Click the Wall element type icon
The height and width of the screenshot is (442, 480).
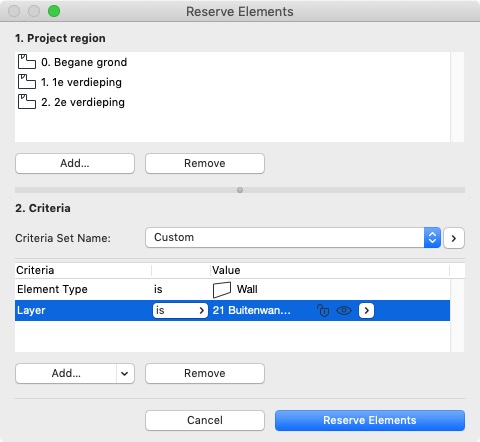pos(222,290)
